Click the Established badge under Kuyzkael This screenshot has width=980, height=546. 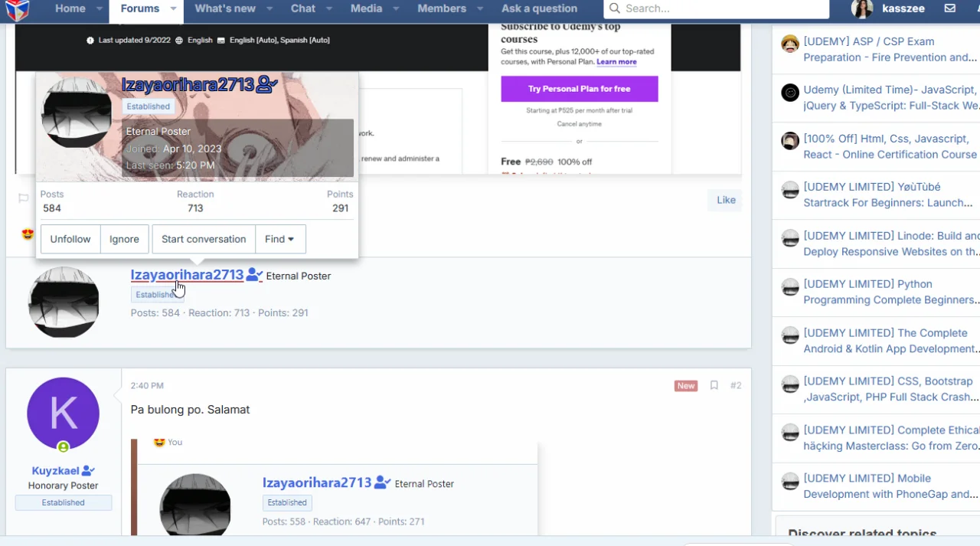[x=64, y=502]
